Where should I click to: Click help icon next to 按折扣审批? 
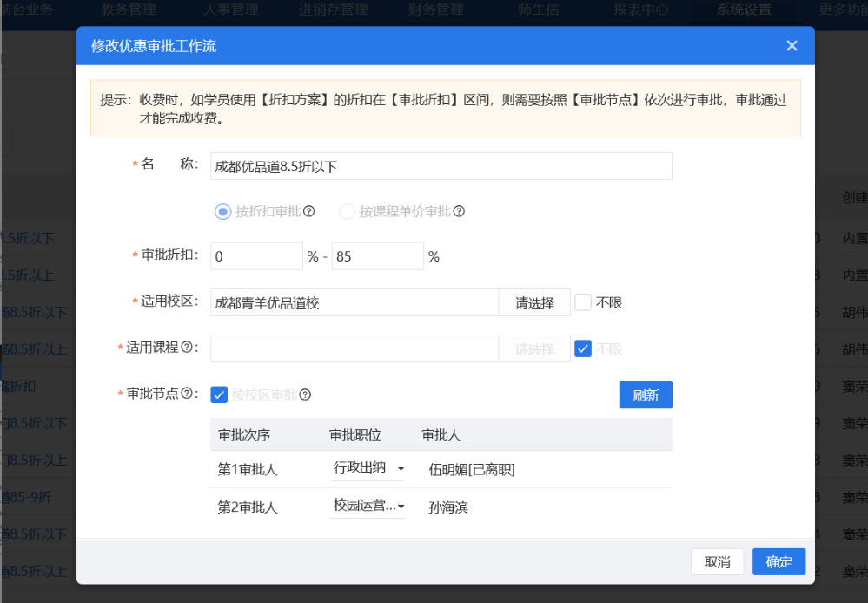(x=309, y=211)
